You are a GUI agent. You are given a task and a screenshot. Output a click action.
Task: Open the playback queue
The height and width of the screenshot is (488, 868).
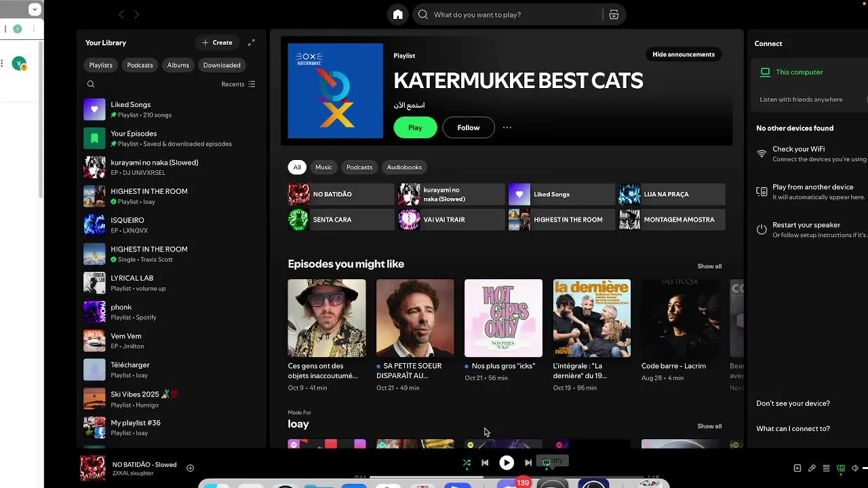(x=826, y=468)
